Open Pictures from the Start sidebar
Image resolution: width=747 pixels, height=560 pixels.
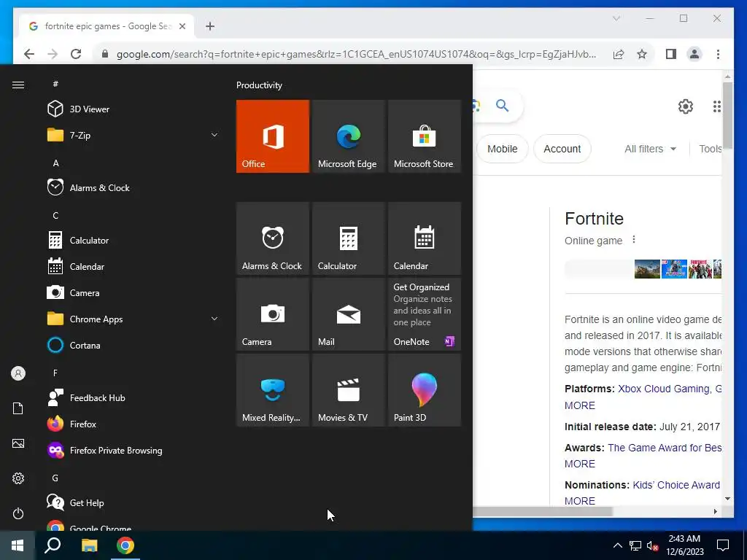click(18, 443)
